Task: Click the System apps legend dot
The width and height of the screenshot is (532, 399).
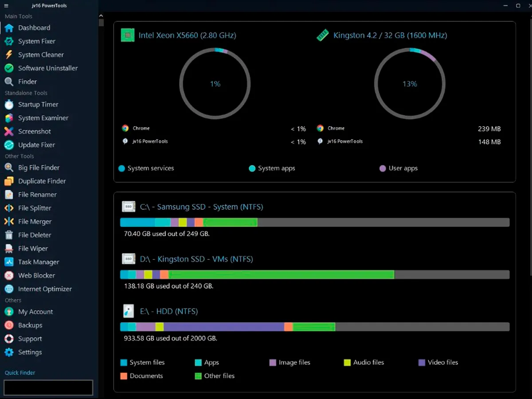Action: pyautogui.click(x=252, y=168)
